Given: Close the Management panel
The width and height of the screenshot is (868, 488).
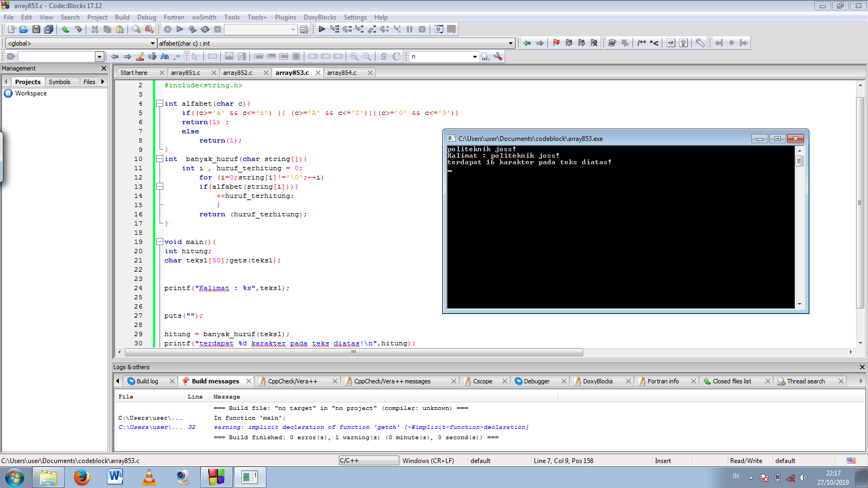Looking at the screenshot, I should click(104, 68).
